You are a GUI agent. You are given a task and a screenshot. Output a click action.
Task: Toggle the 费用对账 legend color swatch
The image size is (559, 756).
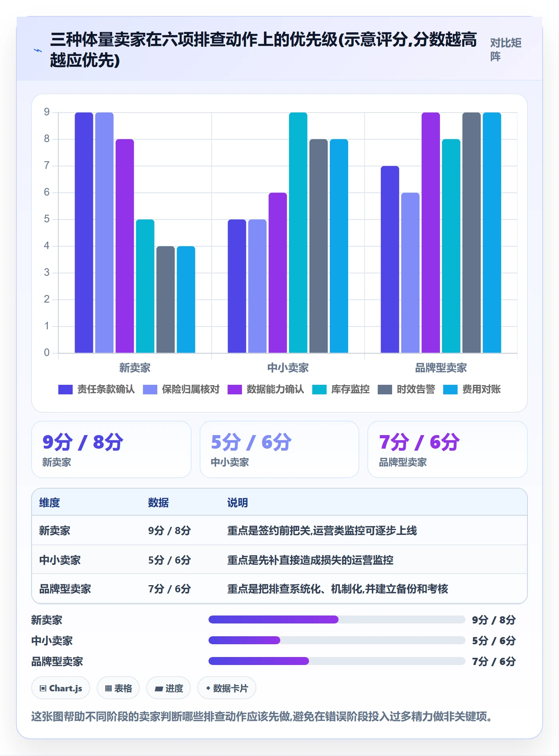pyautogui.click(x=450, y=390)
